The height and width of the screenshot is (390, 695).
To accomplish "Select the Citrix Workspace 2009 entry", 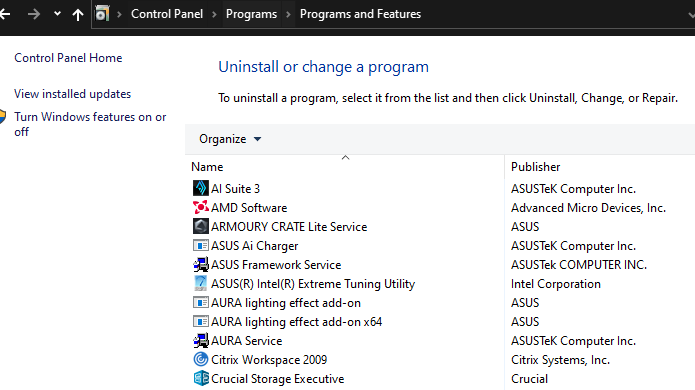I will point(269,360).
